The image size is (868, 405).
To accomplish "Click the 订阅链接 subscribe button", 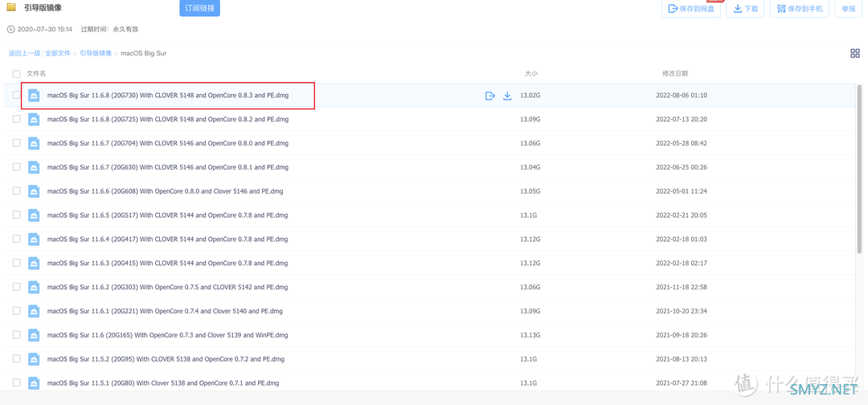I will 200,8.
